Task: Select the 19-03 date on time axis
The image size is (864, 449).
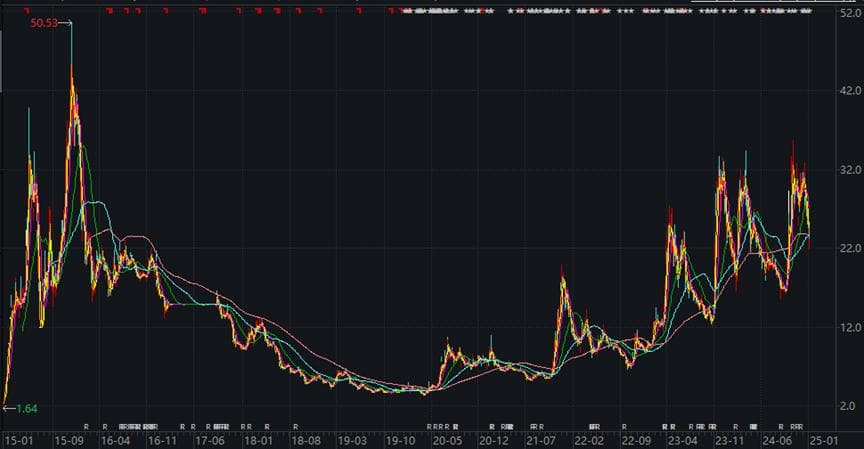Action: (x=352, y=440)
